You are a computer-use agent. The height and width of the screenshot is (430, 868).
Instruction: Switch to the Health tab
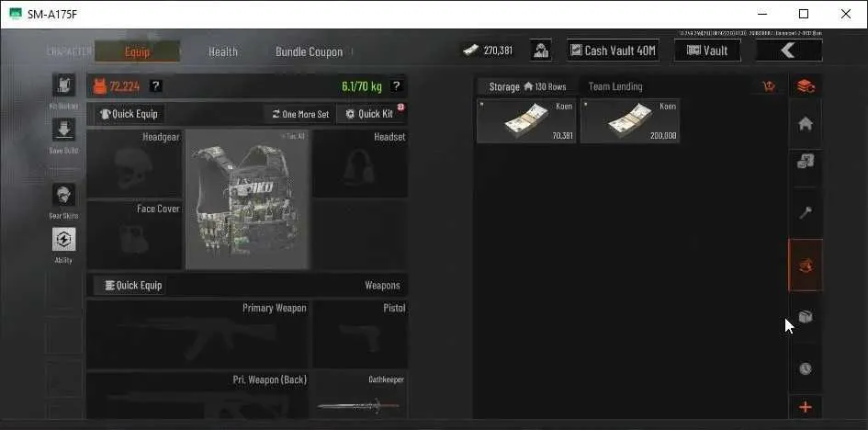click(x=223, y=51)
